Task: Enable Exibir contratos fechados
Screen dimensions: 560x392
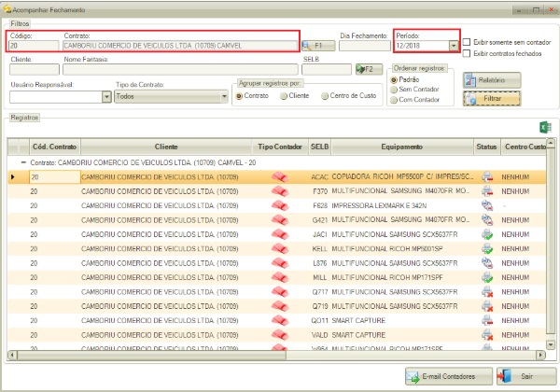Action: click(x=467, y=53)
